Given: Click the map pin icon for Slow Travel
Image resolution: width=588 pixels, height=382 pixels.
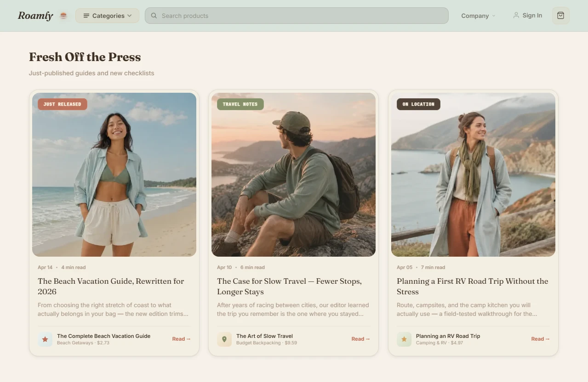Looking at the screenshot, I should (224, 339).
